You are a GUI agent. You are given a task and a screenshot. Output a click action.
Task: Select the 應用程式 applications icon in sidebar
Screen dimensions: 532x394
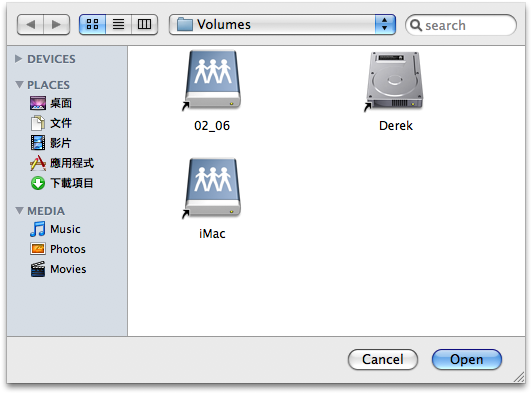pyautogui.click(x=38, y=163)
